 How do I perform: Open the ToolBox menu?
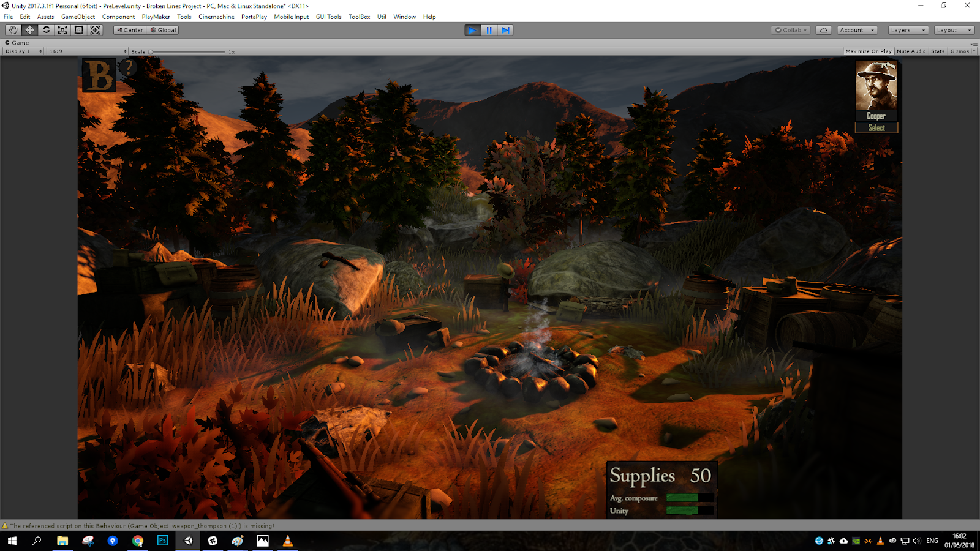point(360,17)
